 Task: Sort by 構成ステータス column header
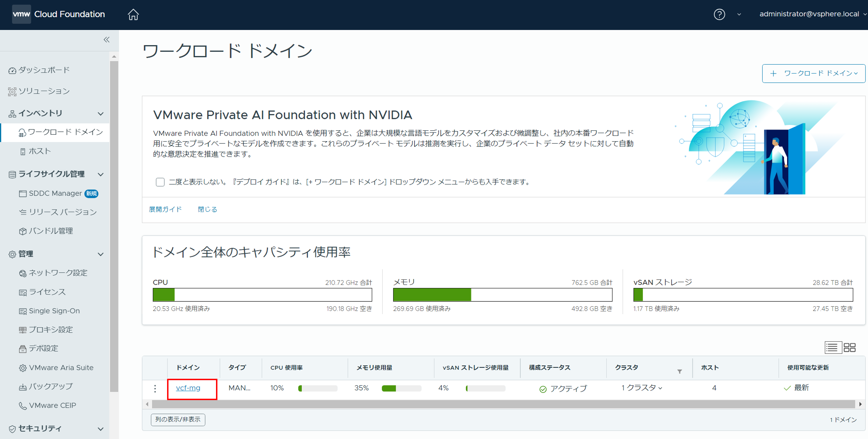click(x=550, y=368)
